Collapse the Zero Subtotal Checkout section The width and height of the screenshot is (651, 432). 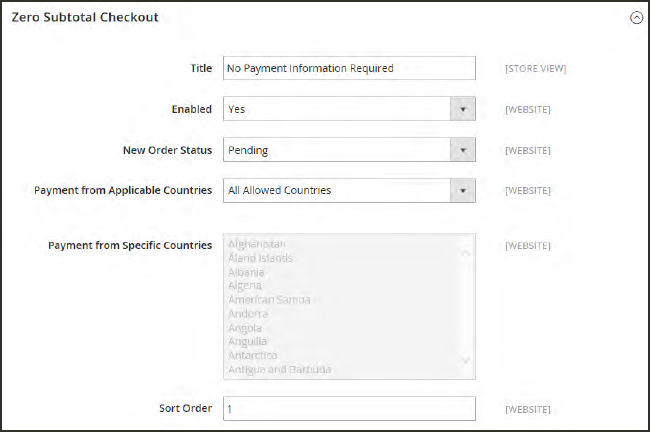pyautogui.click(x=636, y=18)
